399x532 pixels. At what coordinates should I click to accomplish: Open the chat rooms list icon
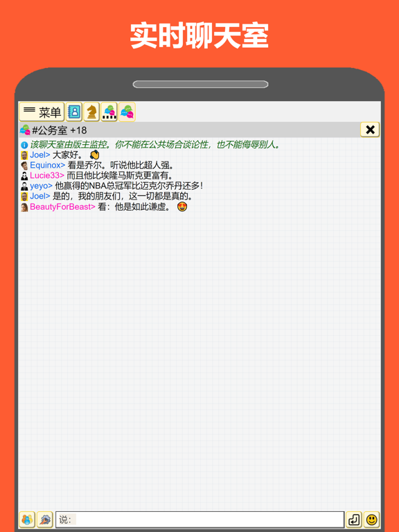(x=109, y=112)
